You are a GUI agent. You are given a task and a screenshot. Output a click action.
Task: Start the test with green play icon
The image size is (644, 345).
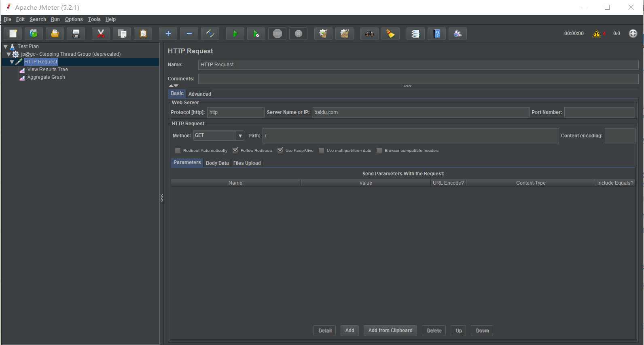(x=235, y=34)
